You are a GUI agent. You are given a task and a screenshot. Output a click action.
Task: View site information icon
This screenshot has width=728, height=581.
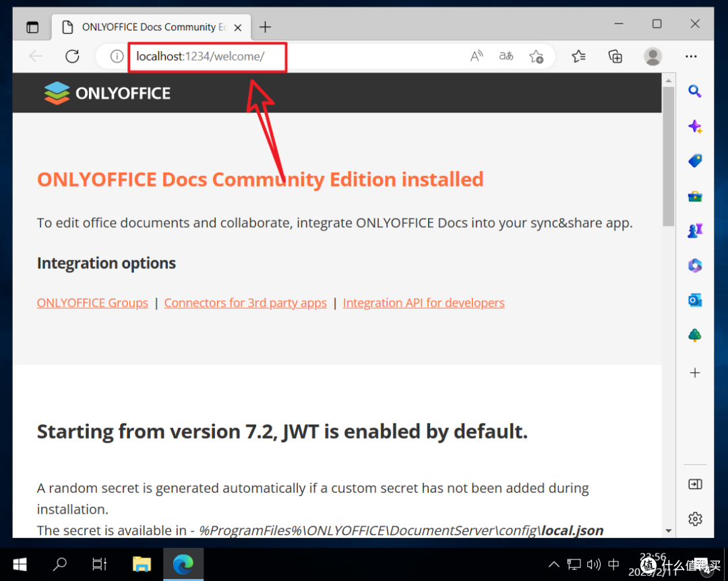(117, 57)
